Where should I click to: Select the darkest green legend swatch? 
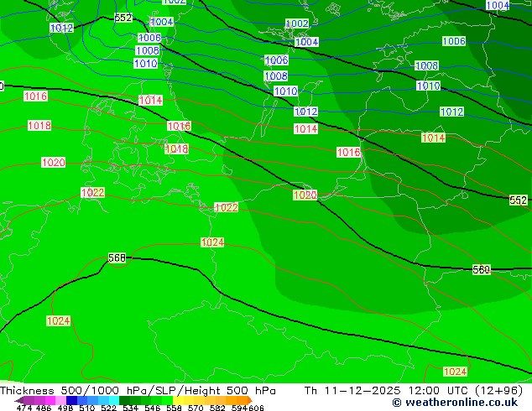pos(124,400)
